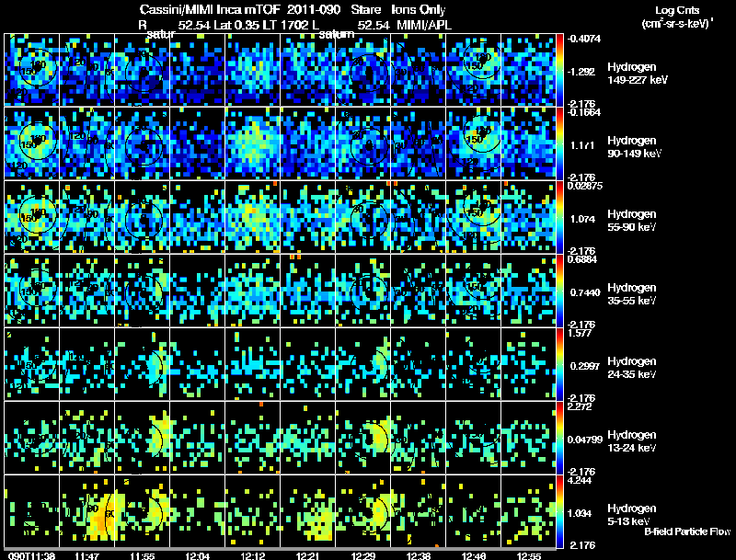The height and width of the screenshot is (560, 736).
Task: Select the '-0.1664' color scale value
Action: (x=583, y=112)
